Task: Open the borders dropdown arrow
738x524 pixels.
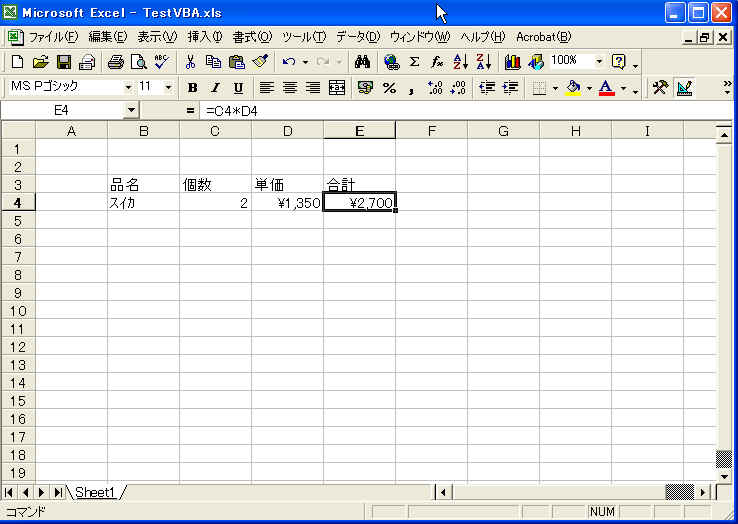Action: 555,88
